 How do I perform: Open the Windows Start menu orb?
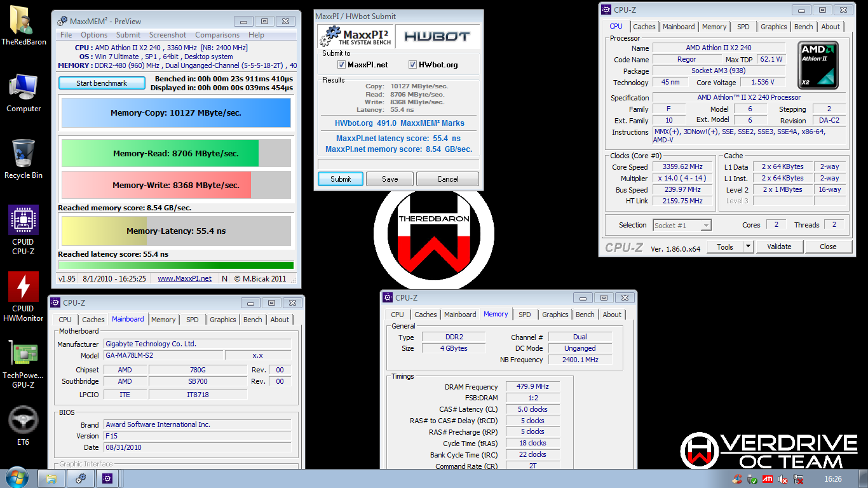point(17,478)
